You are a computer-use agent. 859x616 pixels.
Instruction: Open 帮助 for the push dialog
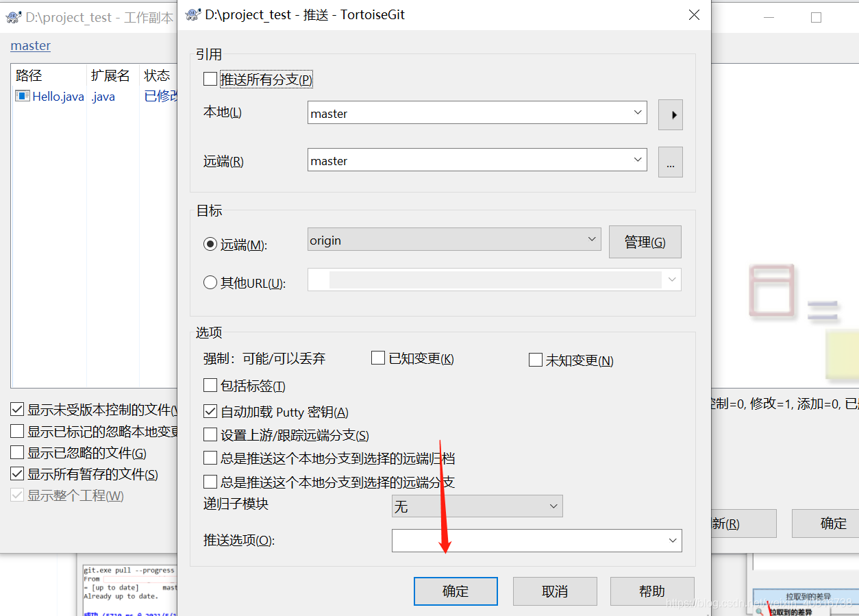[652, 591]
